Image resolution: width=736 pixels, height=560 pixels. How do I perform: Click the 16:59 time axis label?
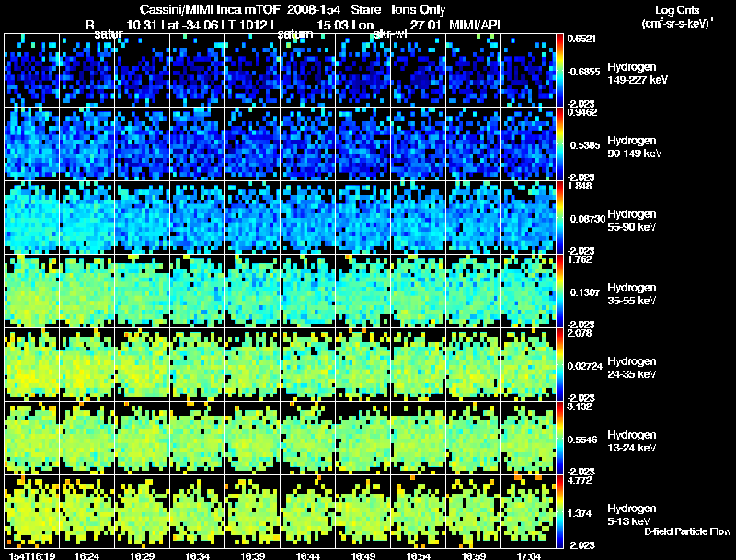(x=473, y=555)
